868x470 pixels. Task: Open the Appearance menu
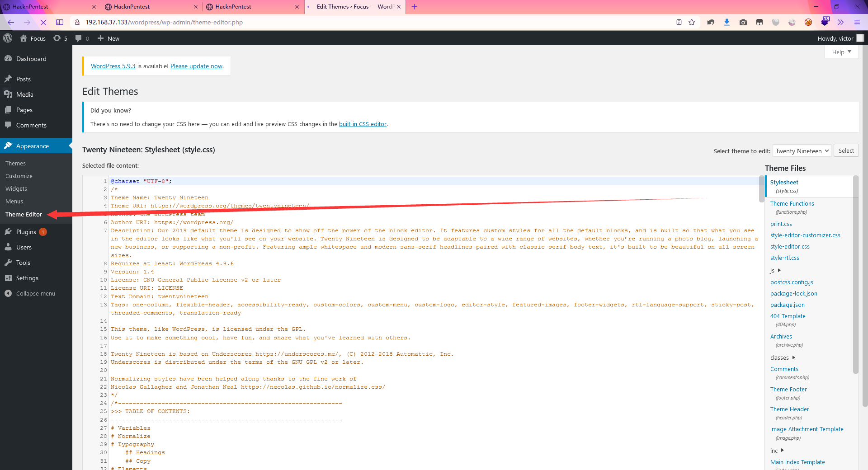(x=36, y=146)
